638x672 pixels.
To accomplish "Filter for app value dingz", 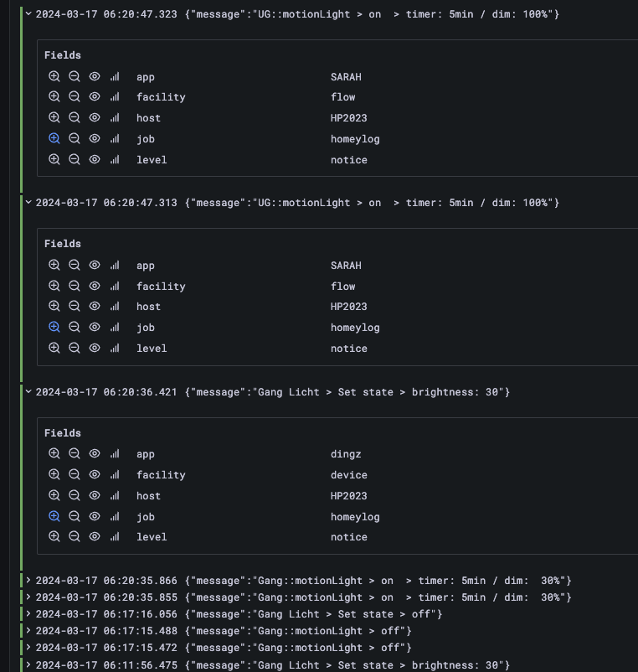I will click(x=54, y=453).
